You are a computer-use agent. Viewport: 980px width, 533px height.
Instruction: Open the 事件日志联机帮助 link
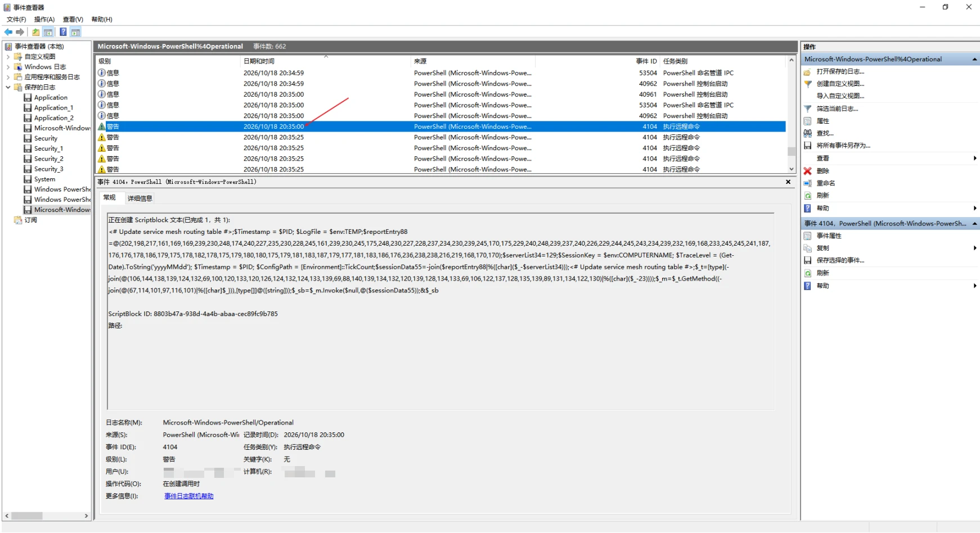click(189, 496)
